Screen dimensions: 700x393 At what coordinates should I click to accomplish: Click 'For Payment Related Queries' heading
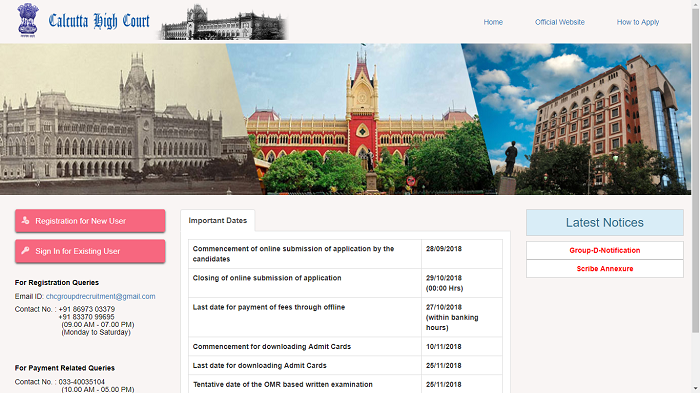click(65, 368)
